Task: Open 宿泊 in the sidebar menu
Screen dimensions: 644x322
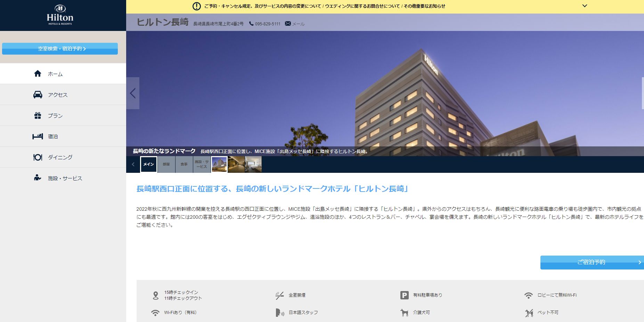Action: 63,136
